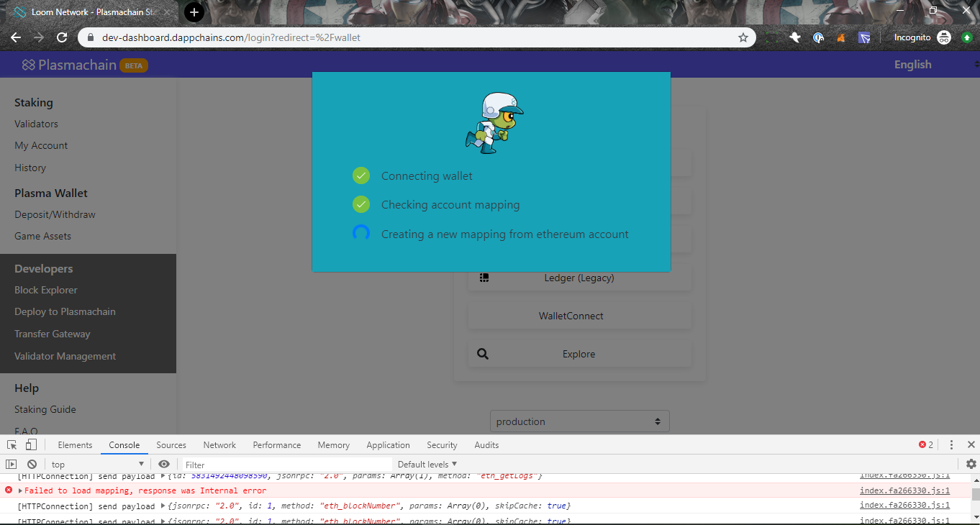The image size is (980, 525).
Task: Open the JavaScript context dropdown labeled top
Action: click(97, 464)
